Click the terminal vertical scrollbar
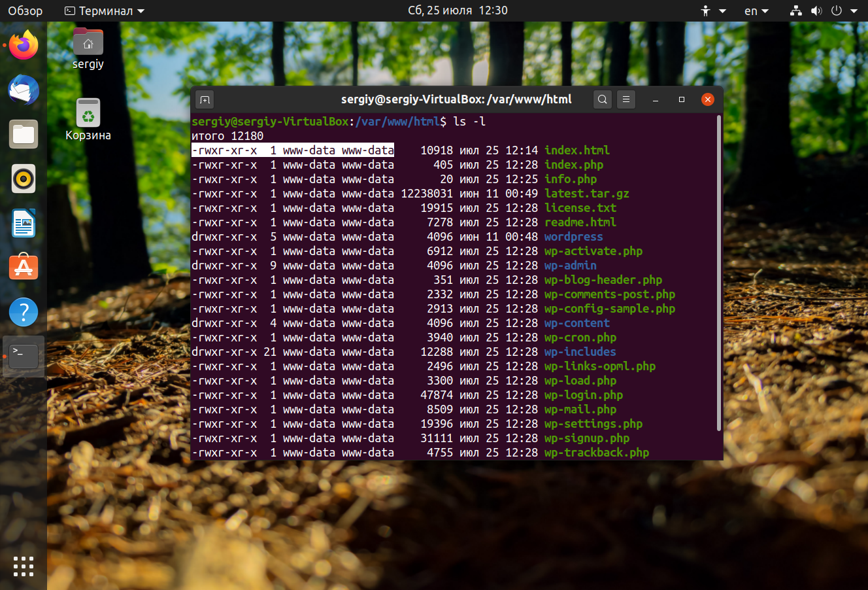 pyautogui.click(x=719, y=275)
